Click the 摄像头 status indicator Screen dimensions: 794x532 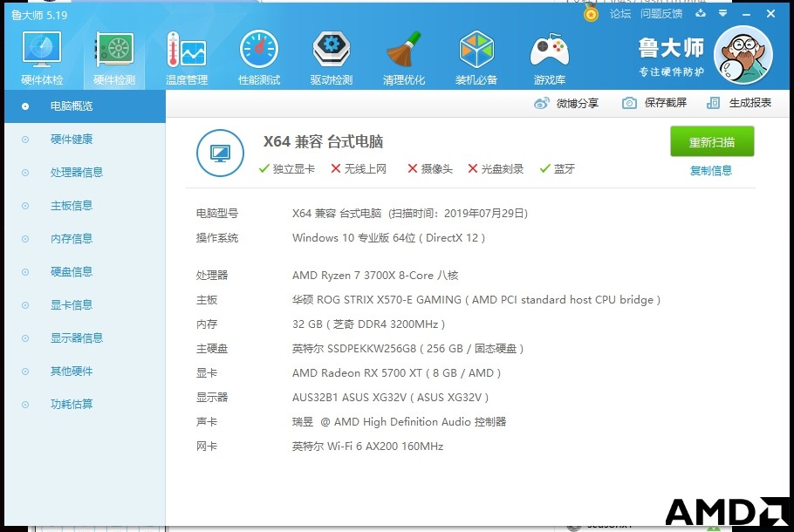click(430, 168)
